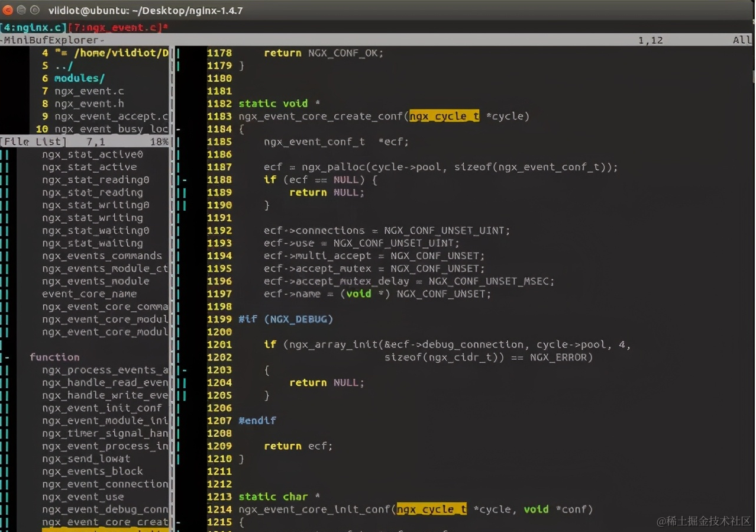
Task: Open ngx_event.c in the file list
Action: [89, 91]
